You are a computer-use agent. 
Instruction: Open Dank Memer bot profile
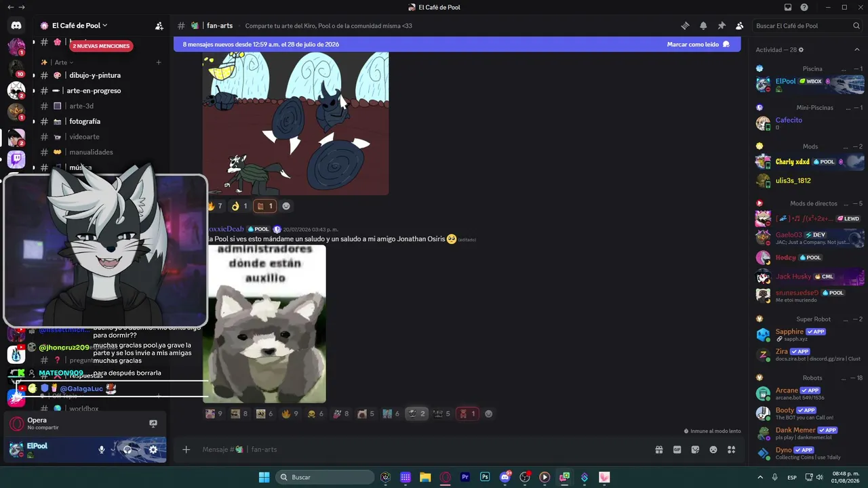pyautogui.click(x=810, y=433)
